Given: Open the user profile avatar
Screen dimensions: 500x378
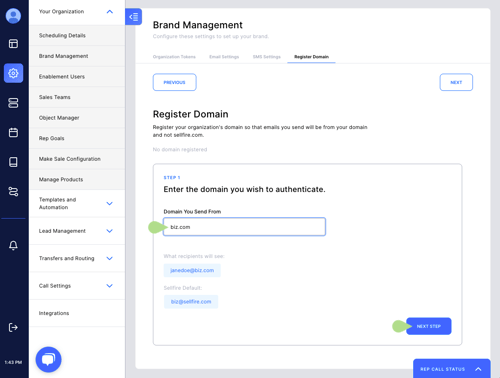Looking at the screenshot, I should coord(13,16).
